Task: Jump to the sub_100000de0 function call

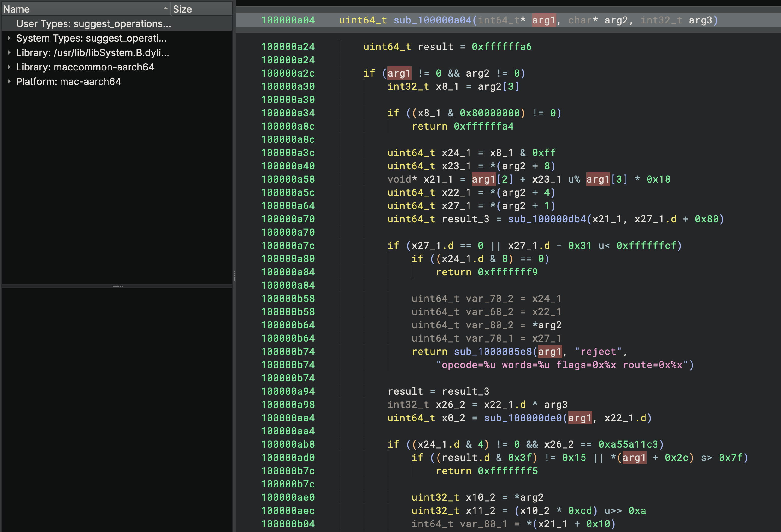Action: pyautogui.click(x=523, y=418)
